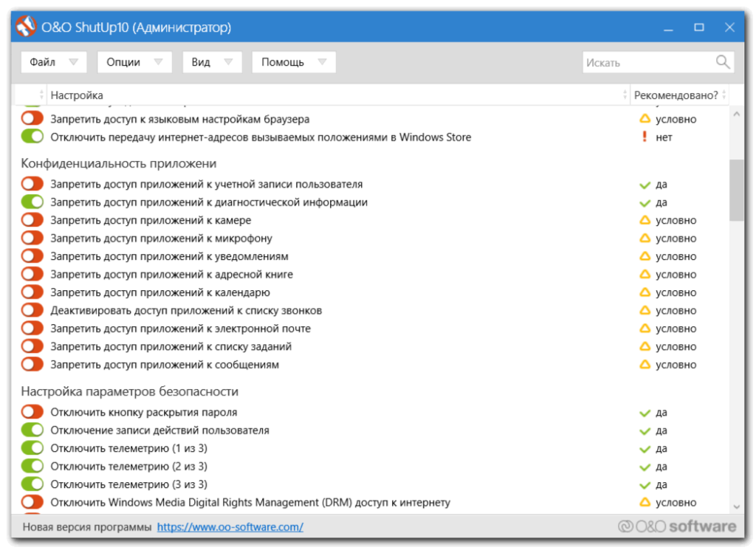Sort by the Рекомендовано? column header
This screenshot has width=756, height=550.
pyautogui.click(x=675, y=95)
